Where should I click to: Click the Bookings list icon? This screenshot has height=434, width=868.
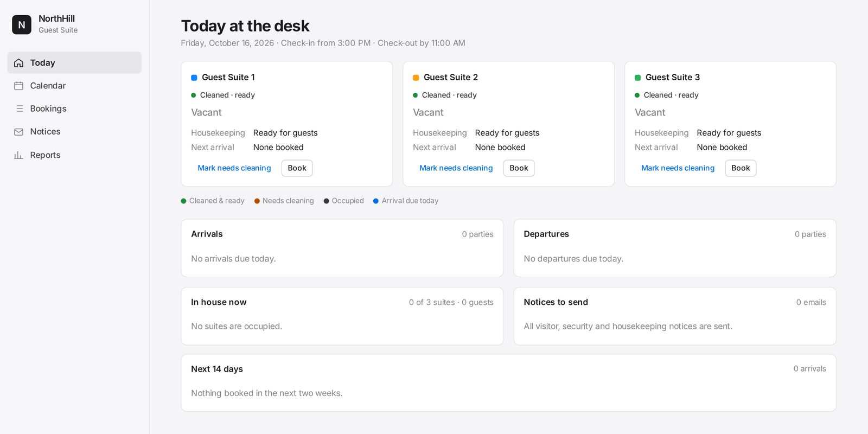coord(18,108)
